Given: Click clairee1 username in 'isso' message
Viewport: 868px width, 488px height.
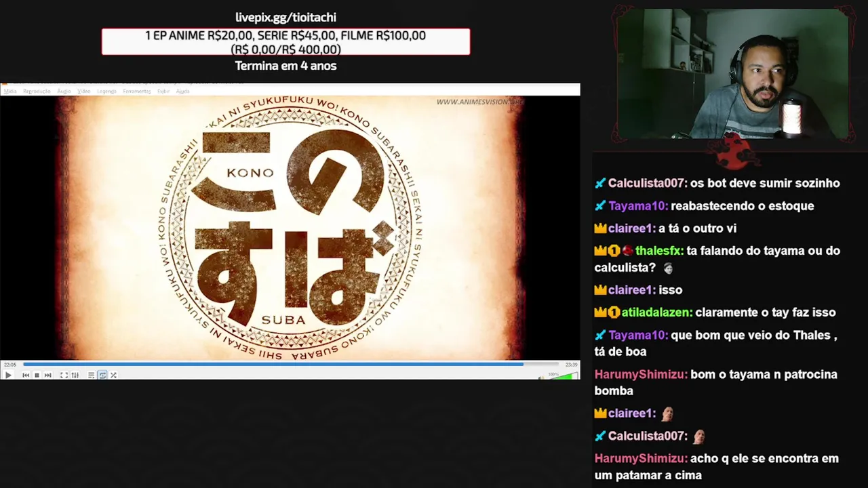Looking at the screenshot, I should point(631,290).
